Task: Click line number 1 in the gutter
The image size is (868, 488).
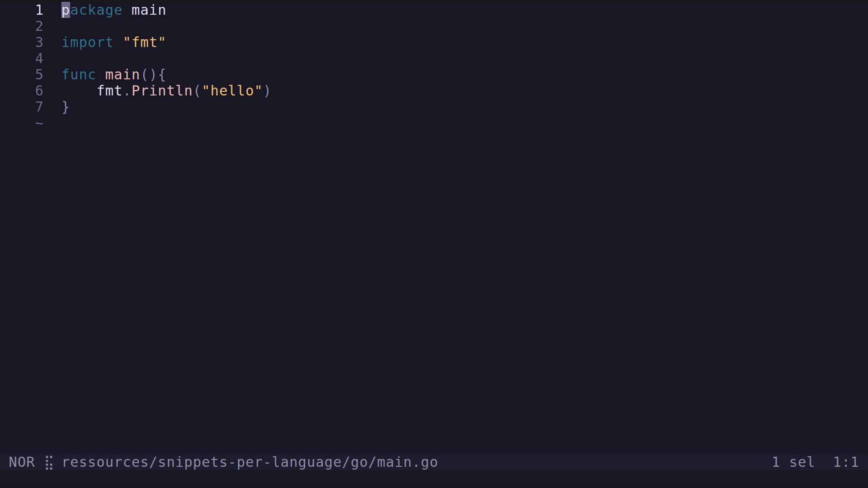Action: tap(39, 10)
